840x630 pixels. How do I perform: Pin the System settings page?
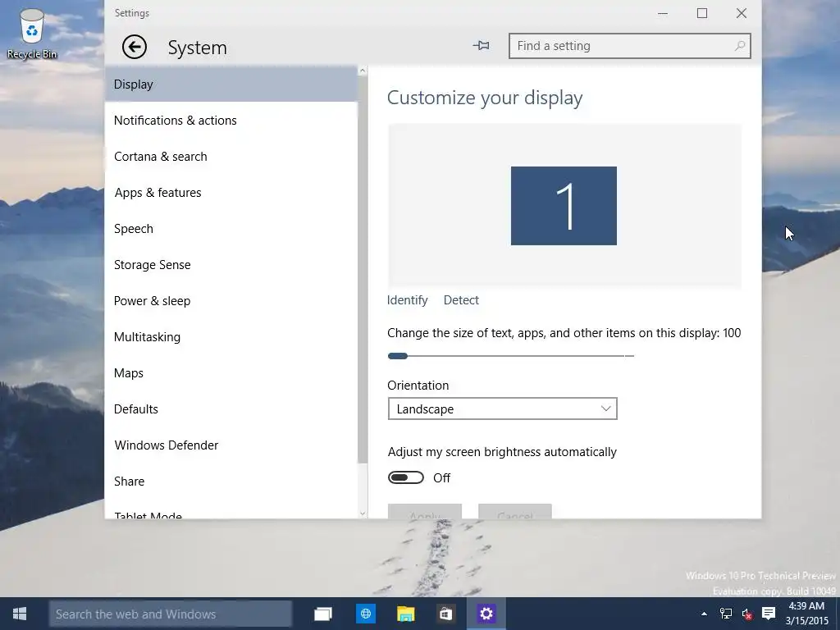481,46
